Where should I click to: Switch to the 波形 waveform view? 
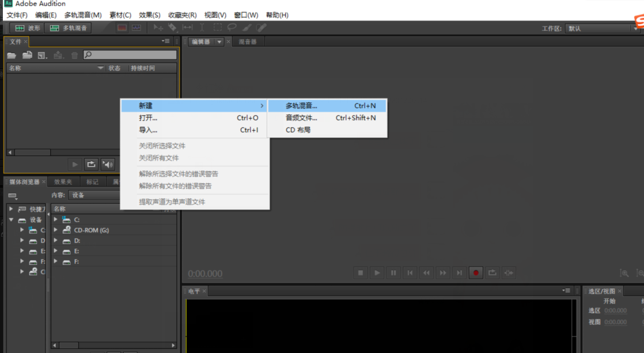(28, 28)
